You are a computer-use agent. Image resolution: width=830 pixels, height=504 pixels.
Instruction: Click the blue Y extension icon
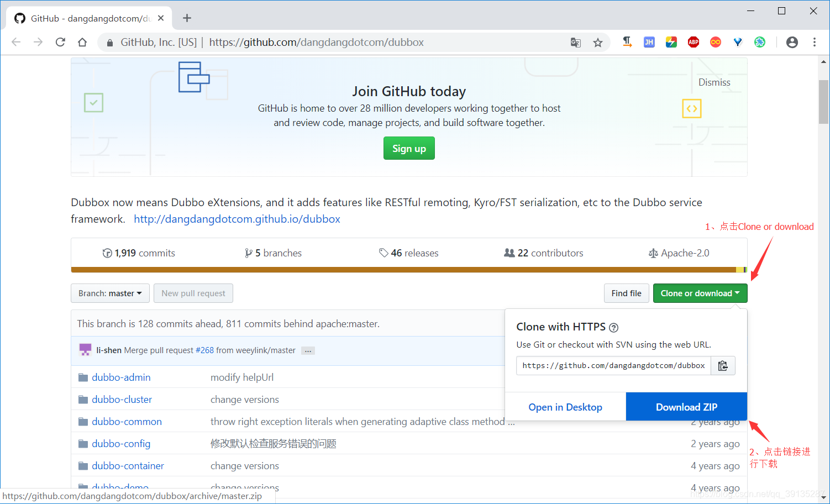pos(738,42)
